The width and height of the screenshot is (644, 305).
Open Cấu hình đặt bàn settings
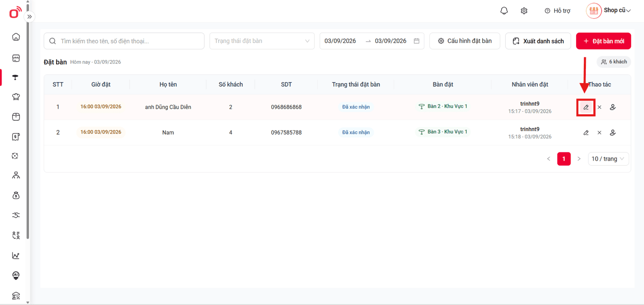[x=465, y=41]
